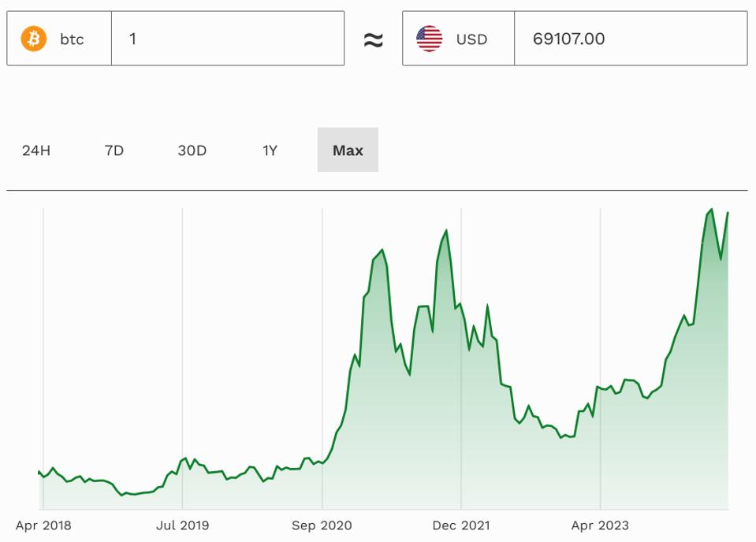Click the USD amount field showing 69107.00
The image size is (756, 542).
click(631, 39)
